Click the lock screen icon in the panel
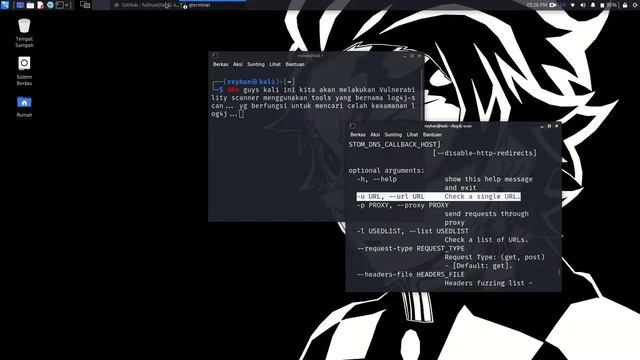 pyautogui.click(x=625, y=5)
